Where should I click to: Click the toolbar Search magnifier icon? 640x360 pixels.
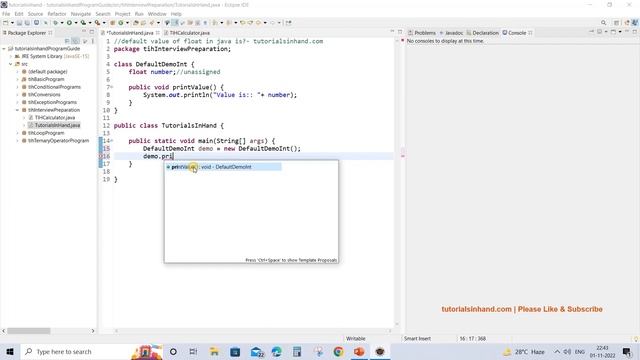[603, 23]
